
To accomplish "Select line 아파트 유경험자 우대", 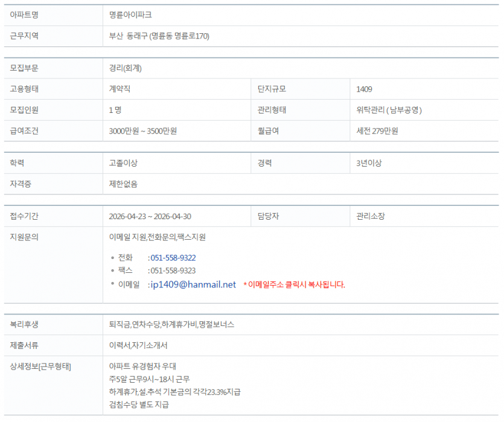I will tap(142, 366).
